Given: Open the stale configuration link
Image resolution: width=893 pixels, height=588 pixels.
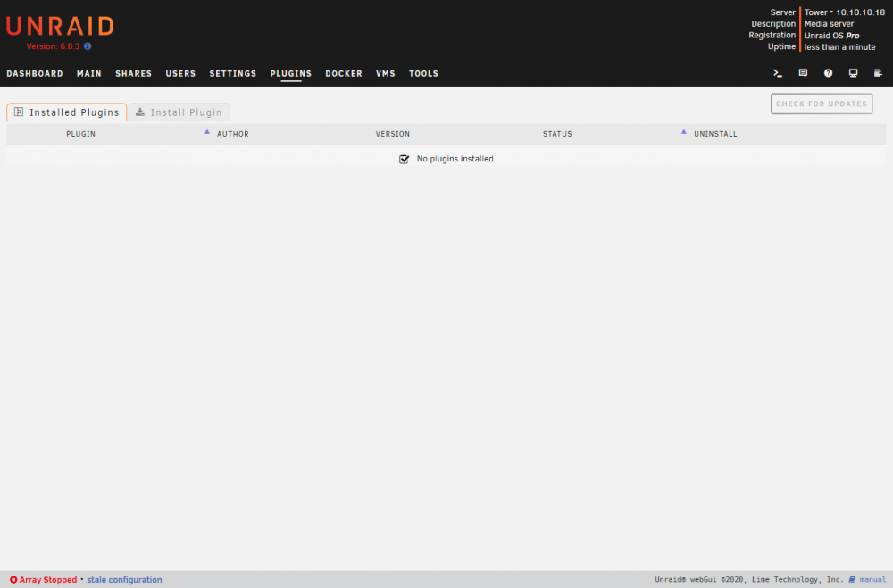Looking at the screenshot, I should point(124,579).
